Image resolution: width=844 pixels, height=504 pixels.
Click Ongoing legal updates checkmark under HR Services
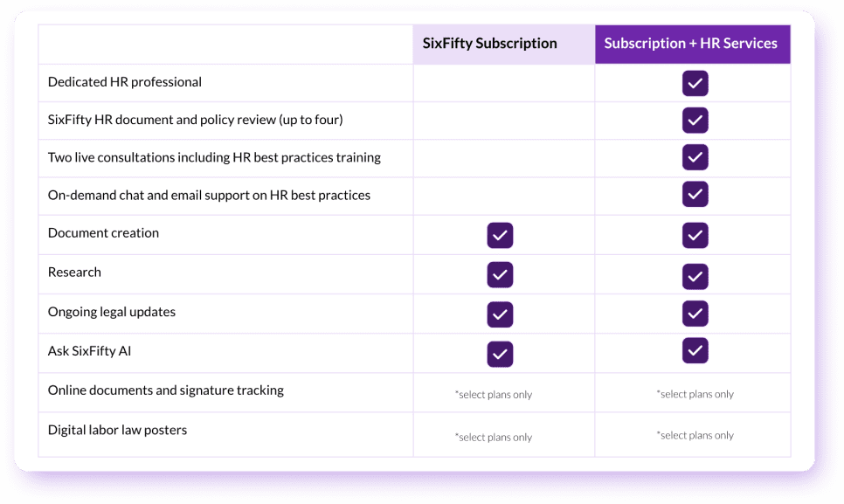tap(695, 313)
